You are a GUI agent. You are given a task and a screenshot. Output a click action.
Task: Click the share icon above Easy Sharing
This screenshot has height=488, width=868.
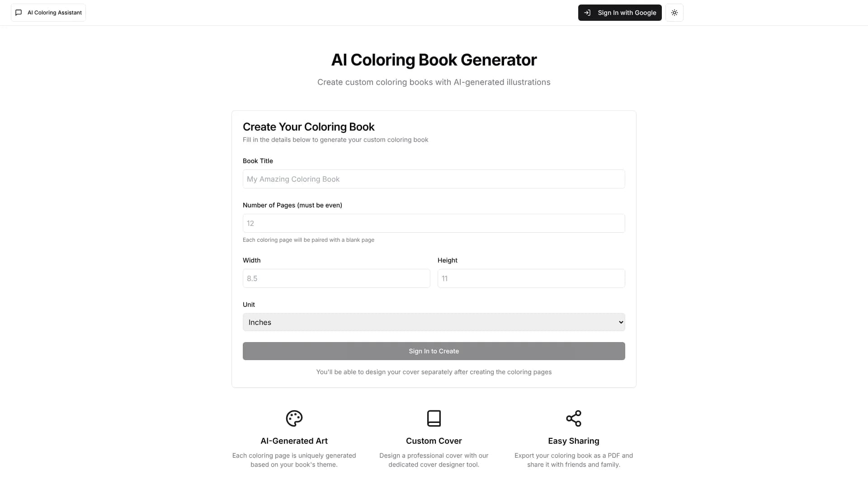tap(573, 418)
